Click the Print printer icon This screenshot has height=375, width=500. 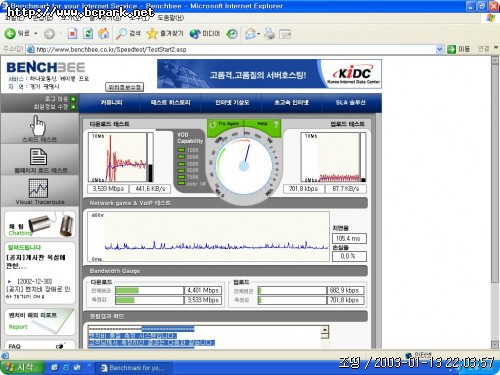point(269,33)
